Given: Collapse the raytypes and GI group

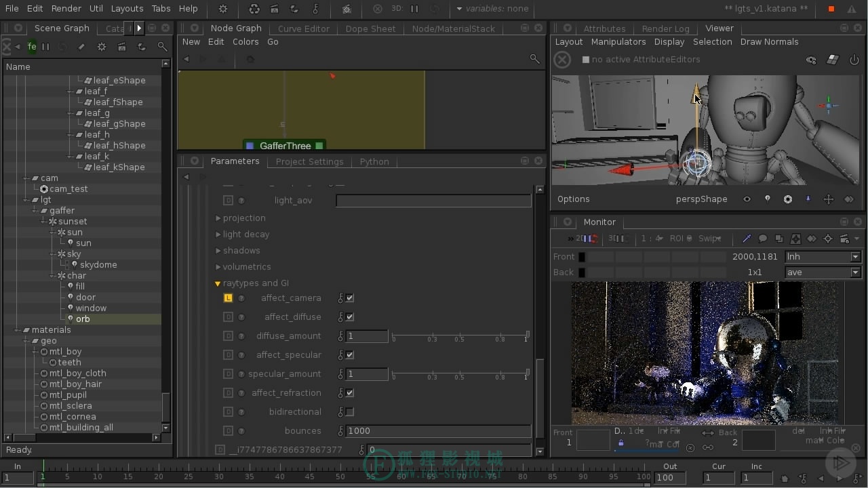Looking at the screenshot, I should point(218,283).
